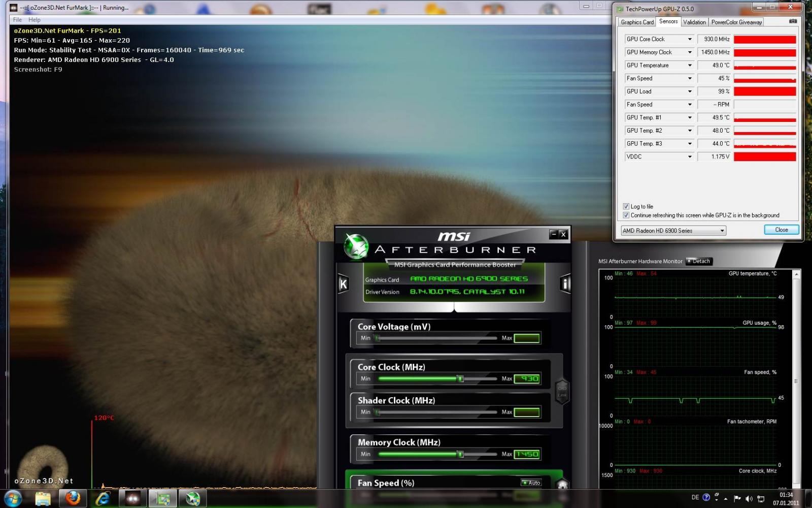
Task: Select the Sensors tab in GPU-Z
Action: (668, 21)
